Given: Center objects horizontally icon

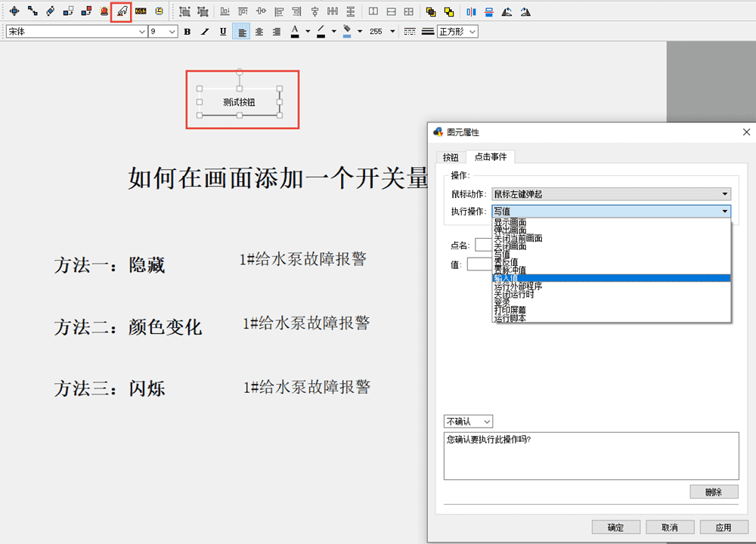Looking at the screenshot, I should pos(314,11).
